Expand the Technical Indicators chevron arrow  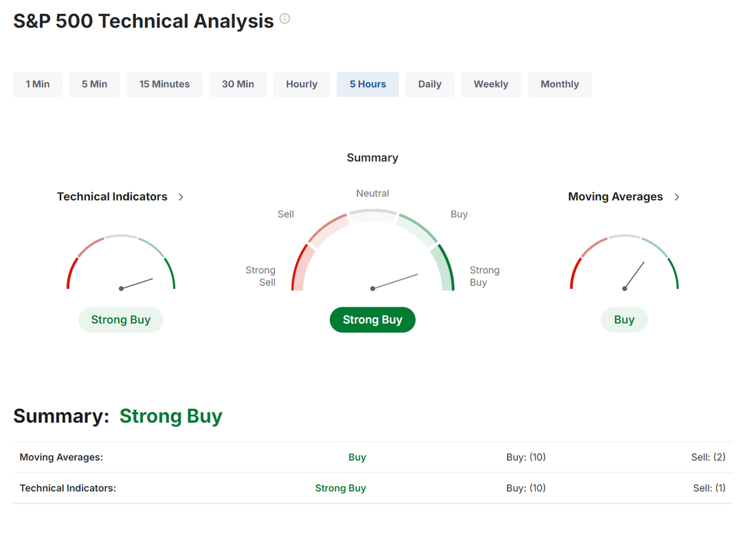(181, 197)
